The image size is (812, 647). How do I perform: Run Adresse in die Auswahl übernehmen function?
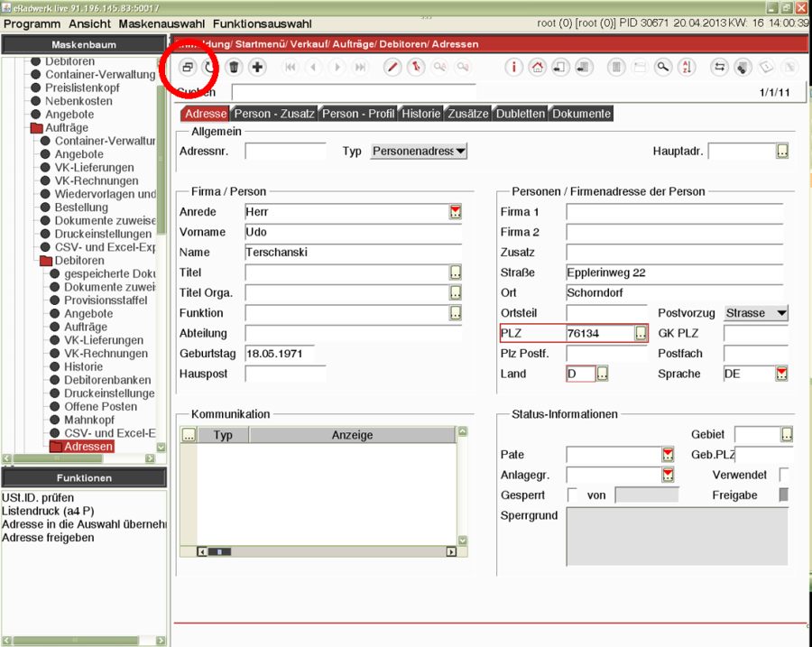[84, 524]
